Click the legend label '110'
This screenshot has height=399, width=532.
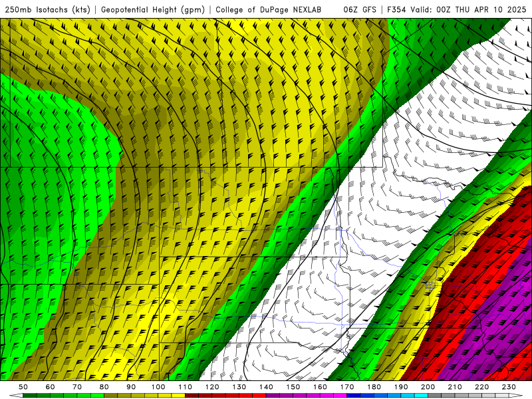click(186, 387)
